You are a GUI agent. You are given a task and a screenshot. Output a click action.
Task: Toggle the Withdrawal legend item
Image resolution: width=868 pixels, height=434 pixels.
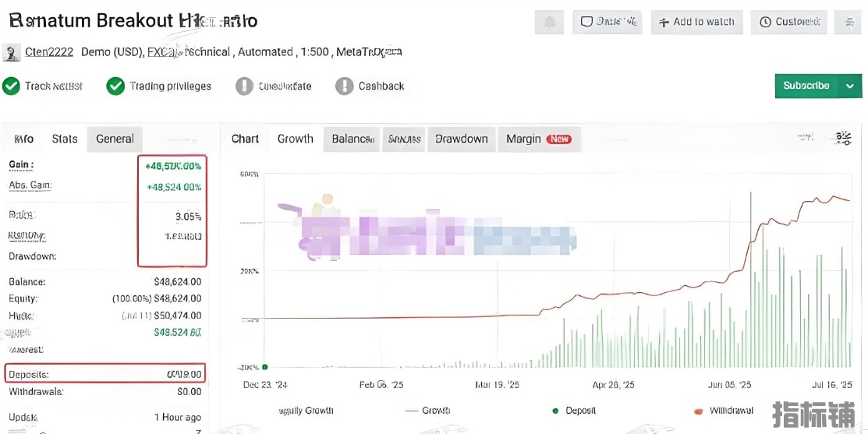(723, 411)
